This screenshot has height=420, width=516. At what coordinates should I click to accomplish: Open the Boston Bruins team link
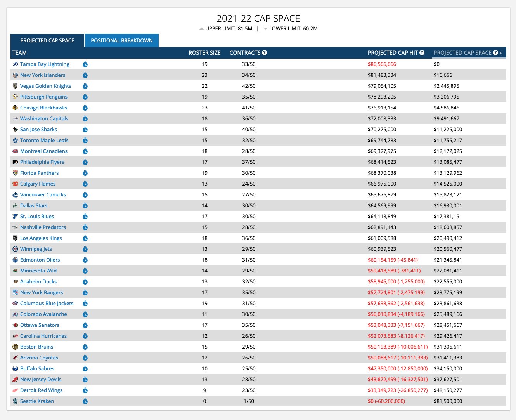point(36,347)
